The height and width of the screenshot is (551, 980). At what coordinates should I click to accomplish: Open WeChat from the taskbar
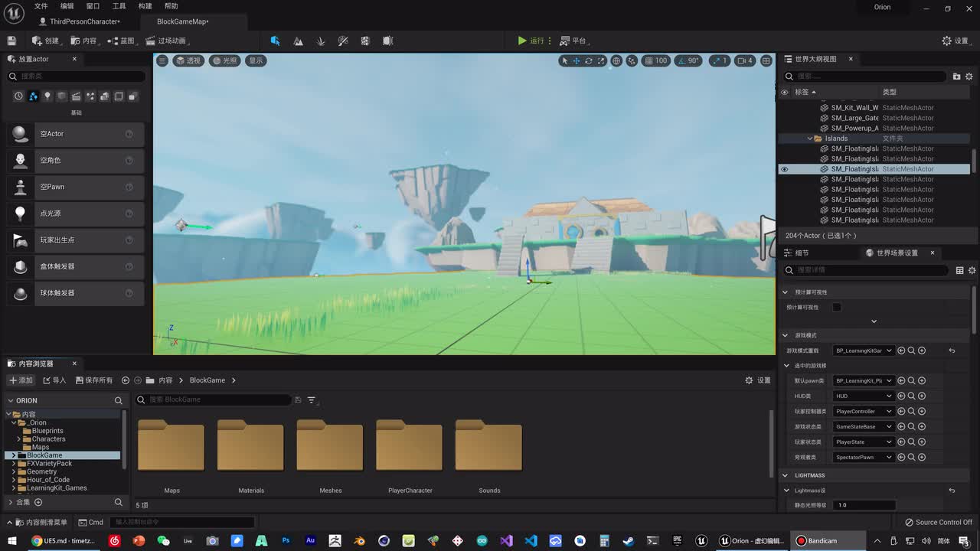163,540
